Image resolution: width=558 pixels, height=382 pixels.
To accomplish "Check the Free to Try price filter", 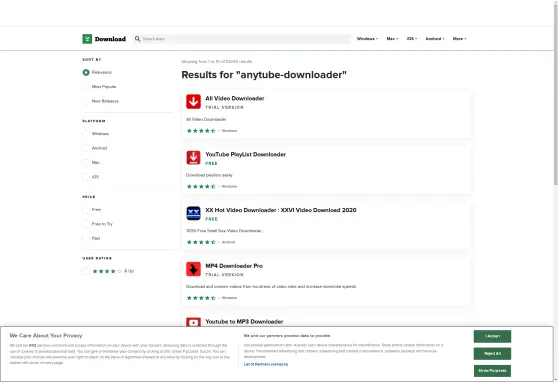I will pyautogui.click(x=86, y=224).
